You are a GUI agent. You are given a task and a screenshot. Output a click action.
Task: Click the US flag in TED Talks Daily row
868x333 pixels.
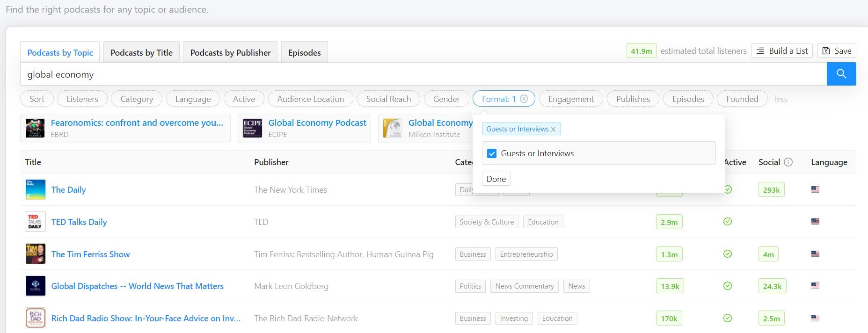pos(815,222)
